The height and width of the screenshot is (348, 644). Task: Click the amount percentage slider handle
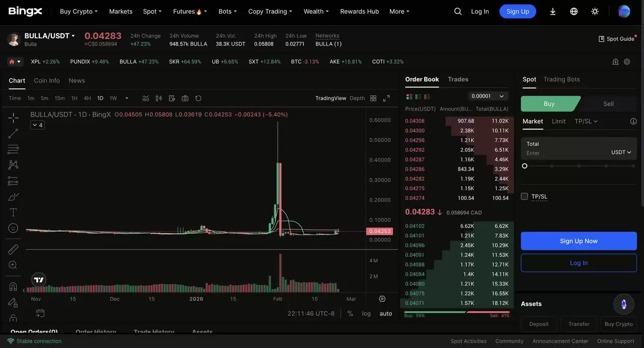tap(525, 166)
